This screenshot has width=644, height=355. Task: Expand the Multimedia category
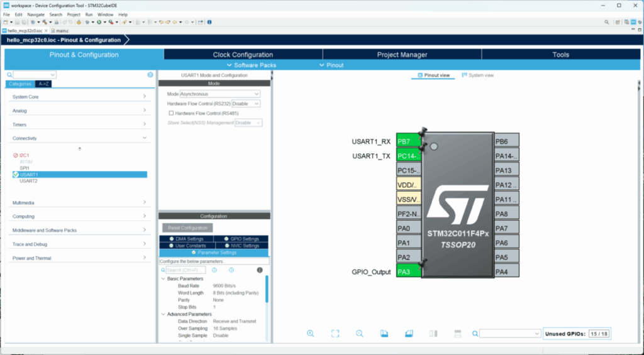(x=80, y=203)
